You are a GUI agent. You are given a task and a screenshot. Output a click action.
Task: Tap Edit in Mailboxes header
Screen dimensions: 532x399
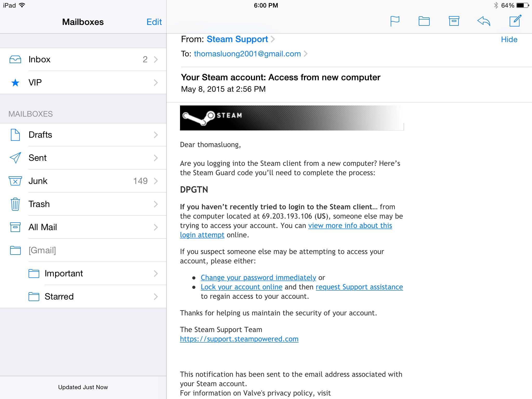154,22
